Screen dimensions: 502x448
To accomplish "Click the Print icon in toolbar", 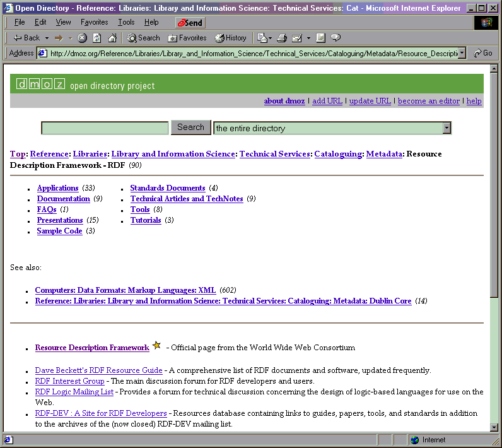I will 282,38.
